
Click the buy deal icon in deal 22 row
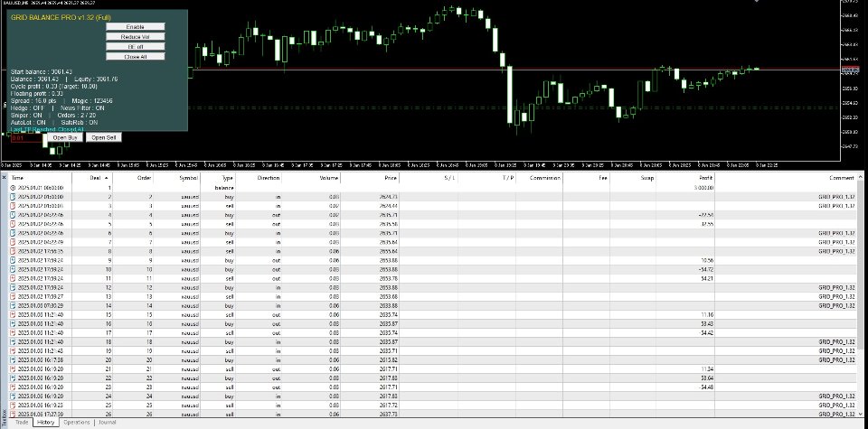coord(14,378)
